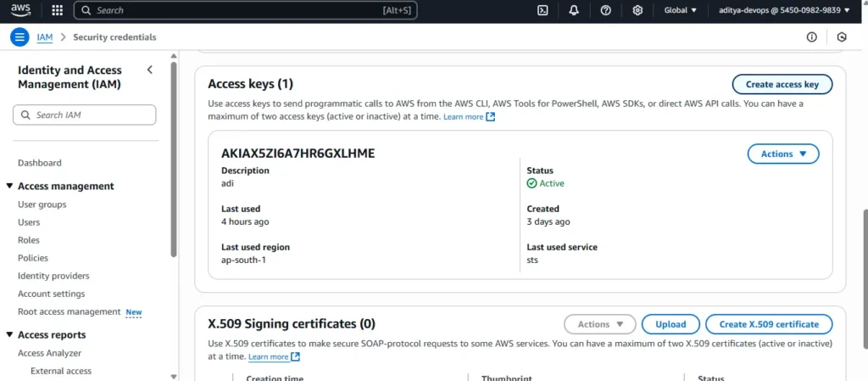Open the notifications bell
Image resolution: width=868 pixels, height=381 pixels.
[x=575, y=10]
